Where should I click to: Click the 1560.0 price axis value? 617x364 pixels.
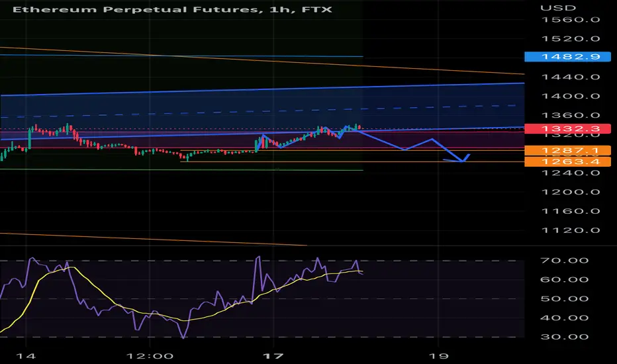571,20
